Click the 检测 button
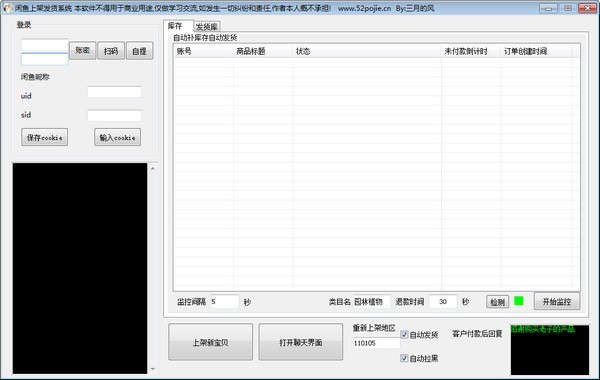 [497, 302]
